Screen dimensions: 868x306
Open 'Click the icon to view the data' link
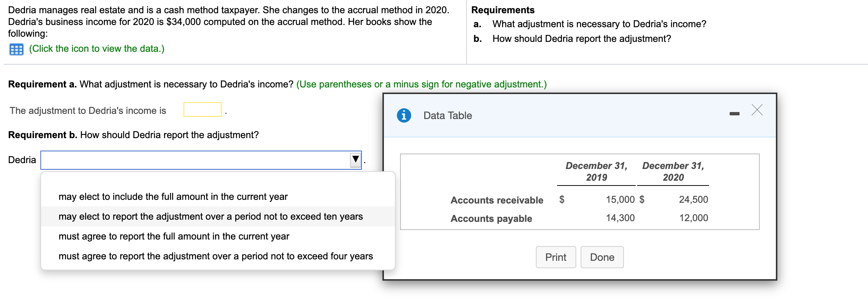point(97,48)
